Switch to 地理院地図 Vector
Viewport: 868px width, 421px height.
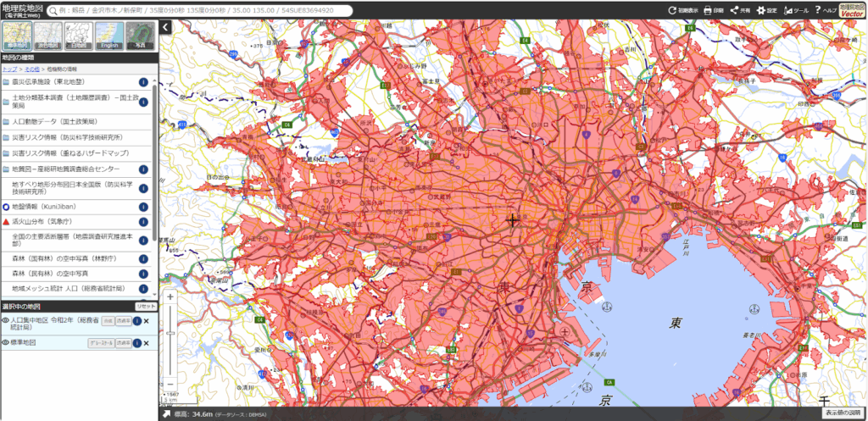[x=853, y=10]
